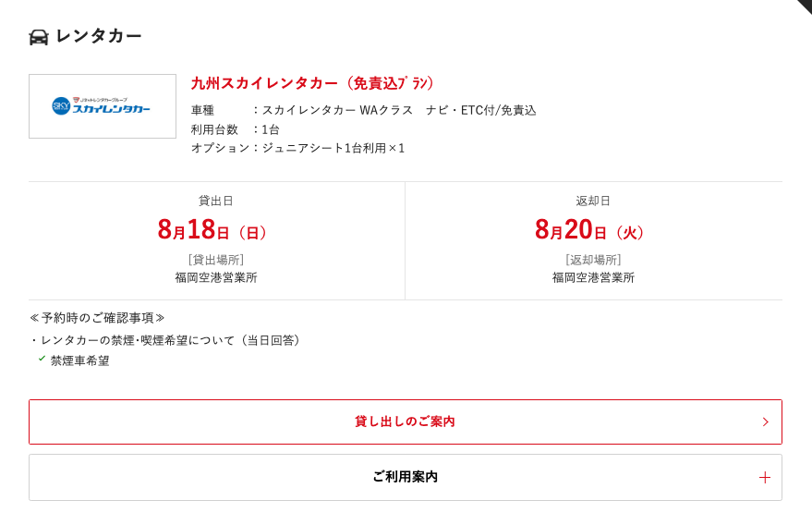Click the green check mark next to 禁煙車希望

pos(42,359)
